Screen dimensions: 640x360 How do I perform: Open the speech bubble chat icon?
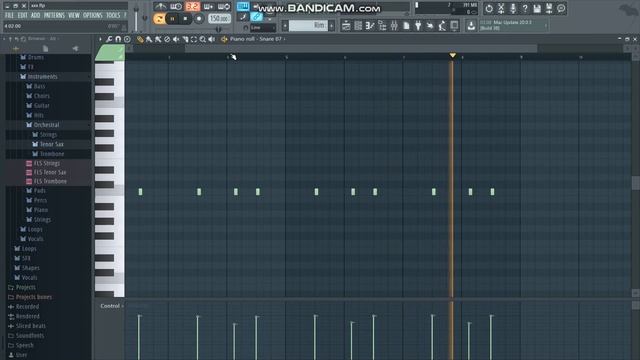click(561, 8)
